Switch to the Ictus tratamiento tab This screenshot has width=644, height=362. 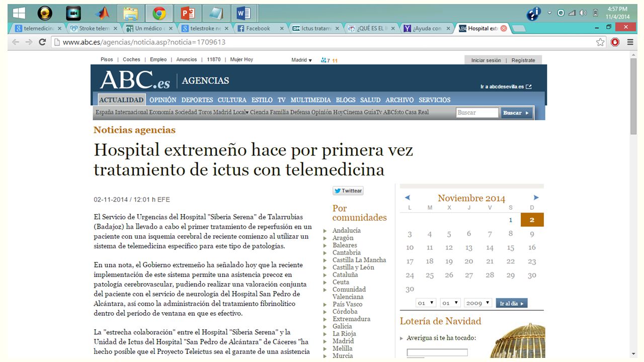tap(315, 29)
